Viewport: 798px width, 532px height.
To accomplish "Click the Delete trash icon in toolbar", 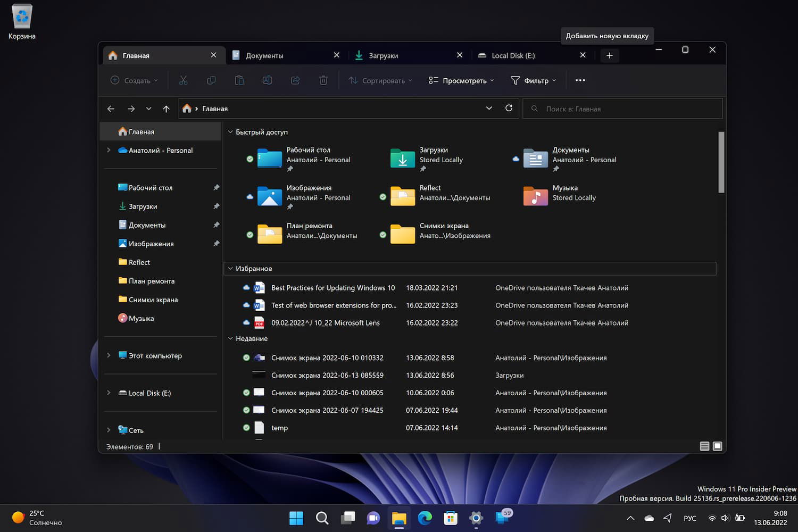I will coord(323,80).
